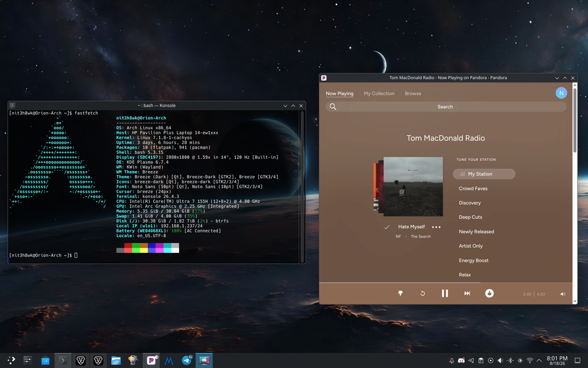The width and height of the screenshot is (588, 368).
Task: Click the Pandora logo in the window title bar
Action: (x=323, y=78)
